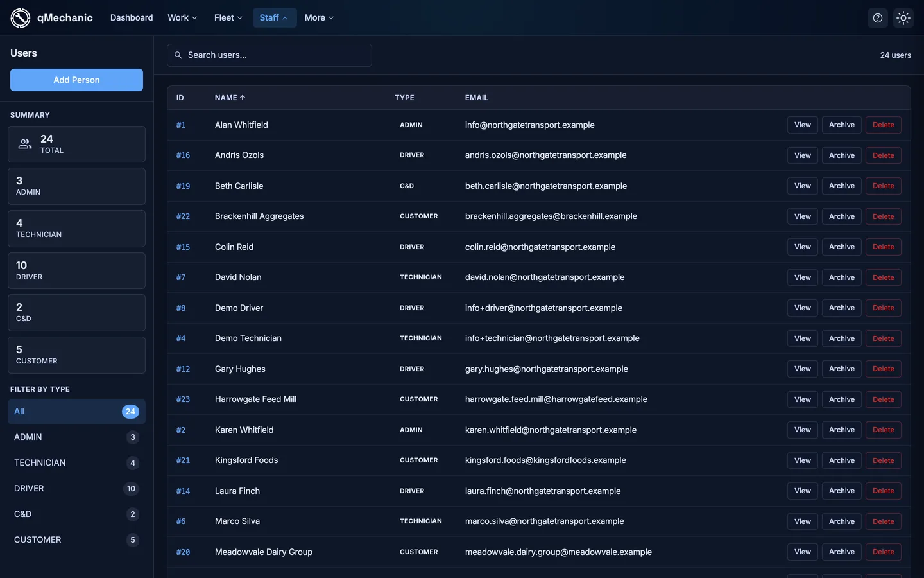Archive Beth Carlisle

[x=842, y=186]
